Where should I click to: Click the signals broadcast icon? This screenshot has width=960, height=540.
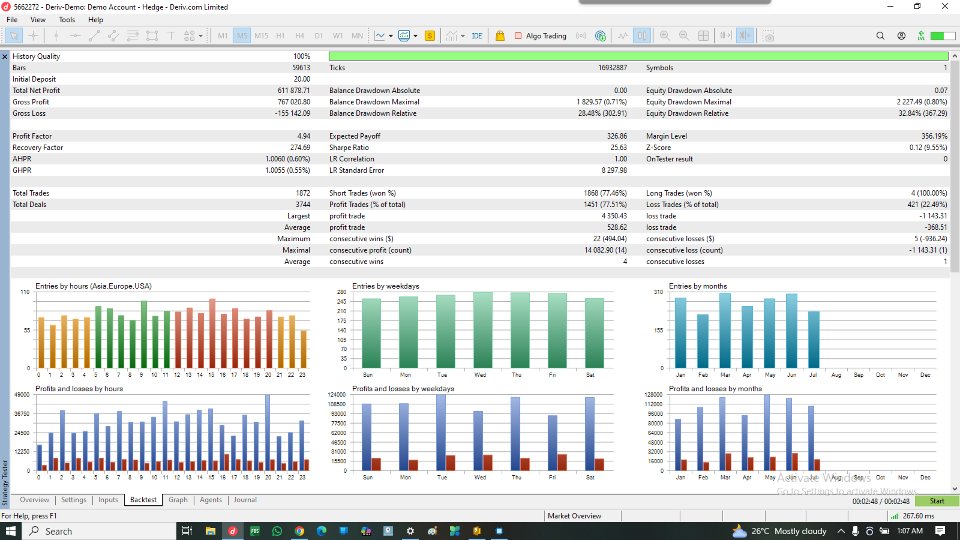[581, 36]
